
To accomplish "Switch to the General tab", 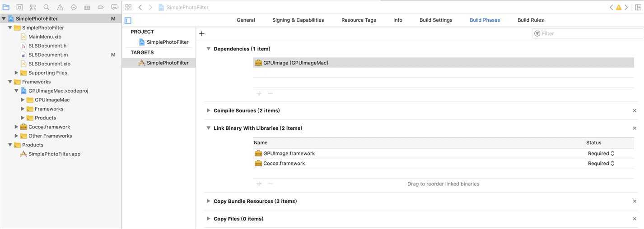I will pos(246,20).
